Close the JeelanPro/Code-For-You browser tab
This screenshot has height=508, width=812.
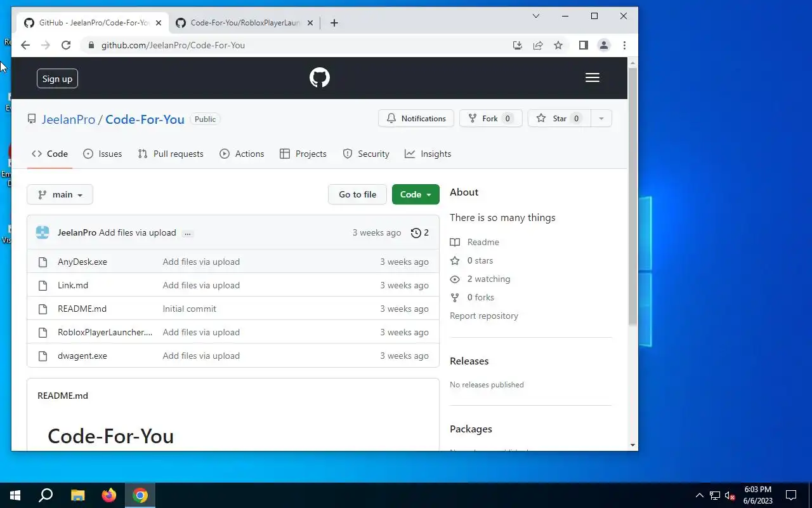(159, 23)
